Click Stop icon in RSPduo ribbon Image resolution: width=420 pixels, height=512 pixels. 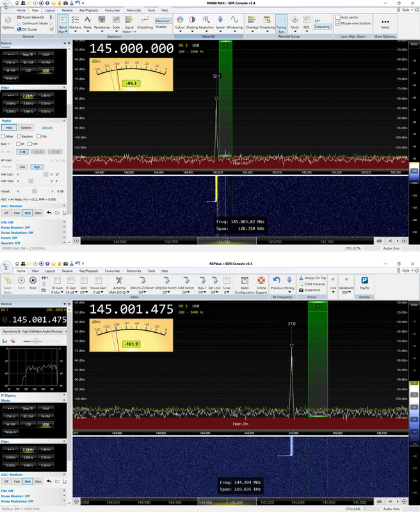click(33, 283)
